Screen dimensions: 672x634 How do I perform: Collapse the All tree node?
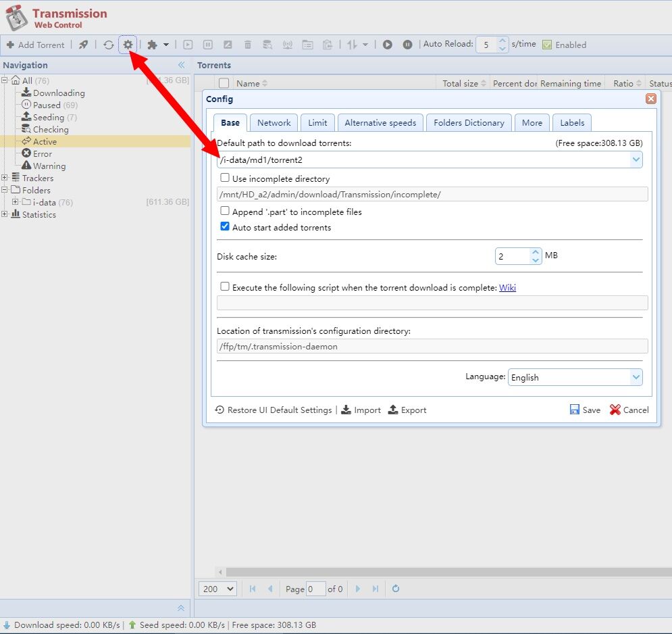(4, 80)
